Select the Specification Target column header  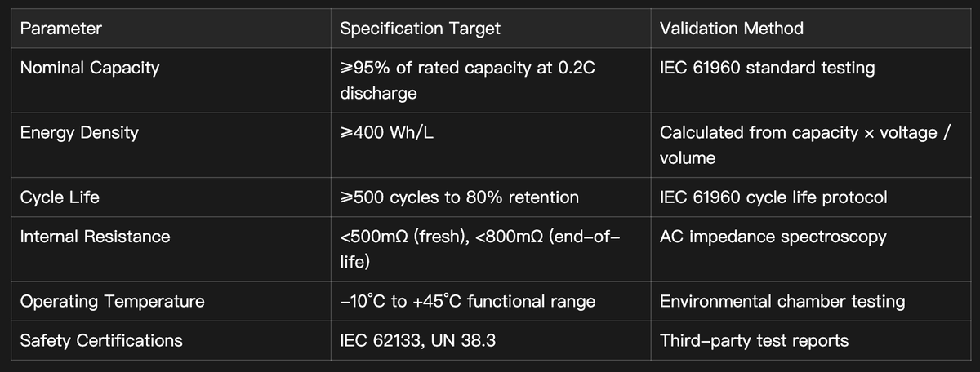pos(420,29)
